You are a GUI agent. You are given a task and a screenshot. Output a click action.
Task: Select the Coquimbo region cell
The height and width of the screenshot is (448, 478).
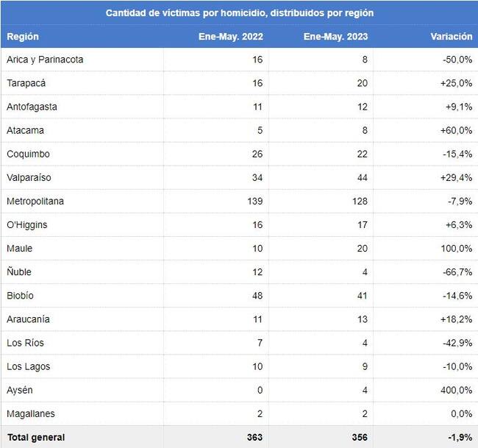tap(29, 154)
